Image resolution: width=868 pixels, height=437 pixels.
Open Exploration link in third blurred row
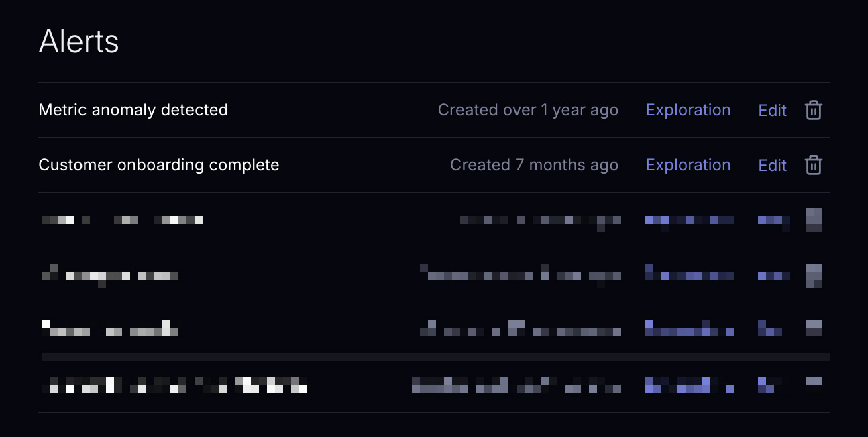(x=688, y=220)
